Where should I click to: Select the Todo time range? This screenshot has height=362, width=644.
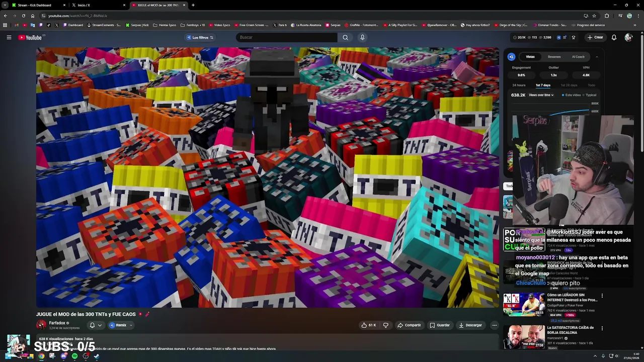[591, 85]
